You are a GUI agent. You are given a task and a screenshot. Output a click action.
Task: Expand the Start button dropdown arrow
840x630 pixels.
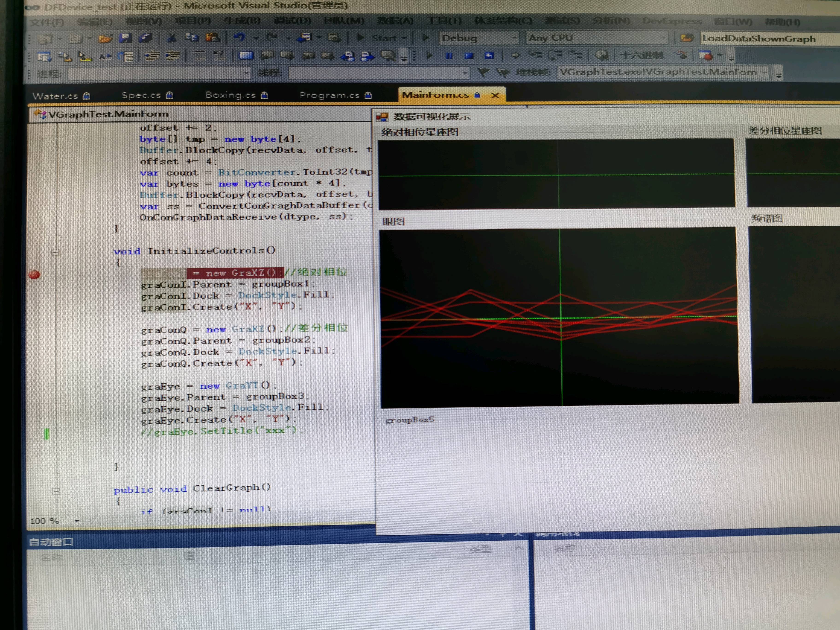pyautogui.click(x=404, y=38)
